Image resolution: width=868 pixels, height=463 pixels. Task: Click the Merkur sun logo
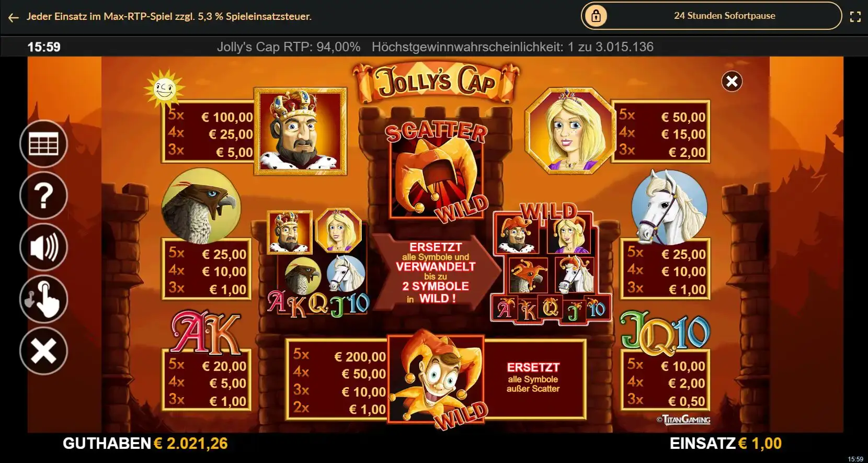point(164,88)
